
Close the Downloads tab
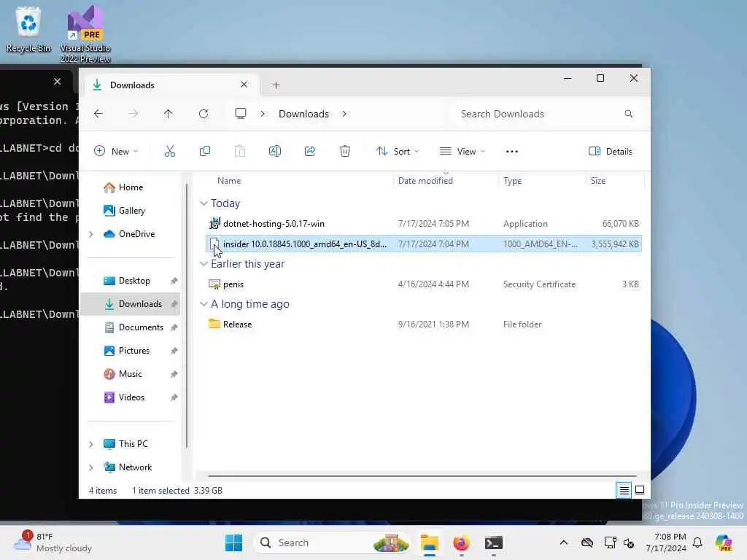244,85
